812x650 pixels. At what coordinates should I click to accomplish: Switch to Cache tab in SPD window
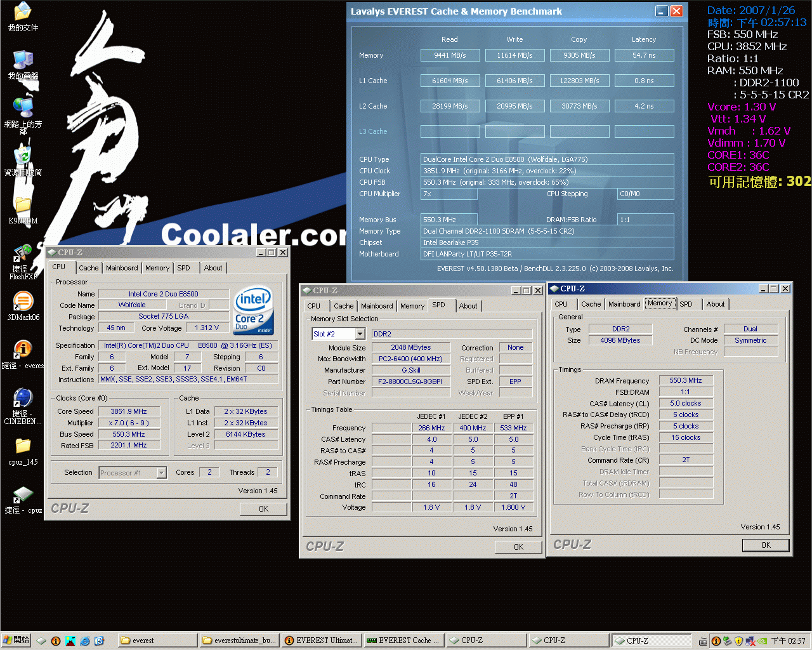pos(344,306)
